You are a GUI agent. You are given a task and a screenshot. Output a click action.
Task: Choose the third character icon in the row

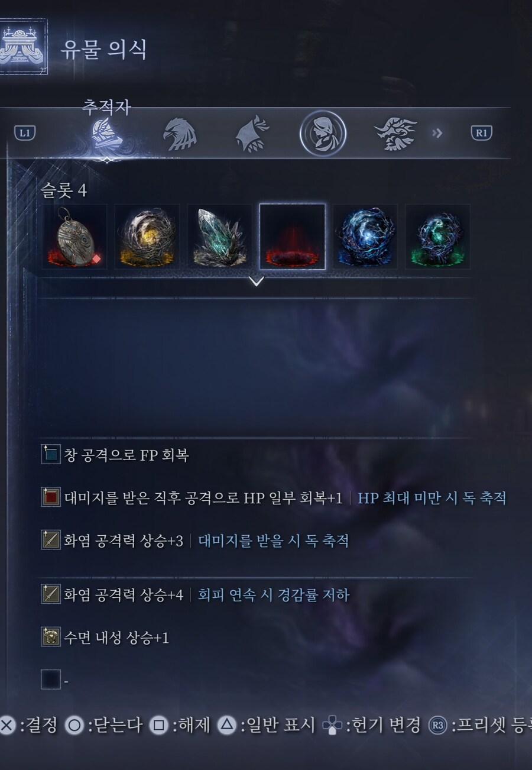252,134
